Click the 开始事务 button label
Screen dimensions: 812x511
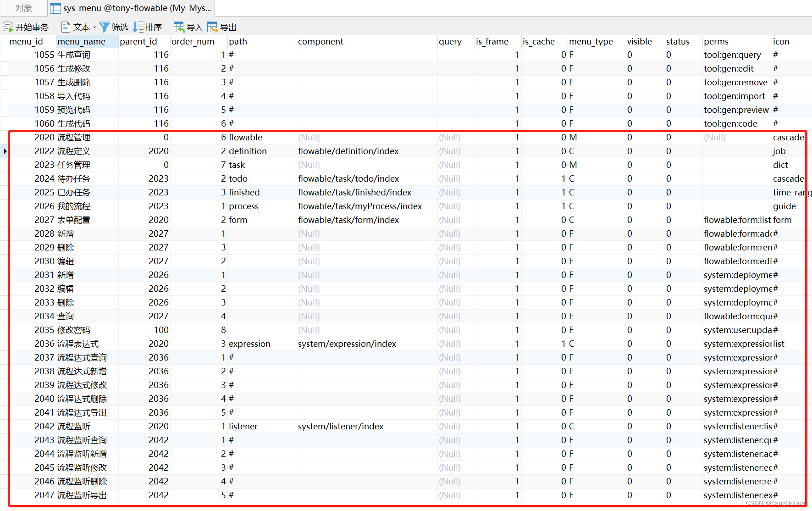pyautogui.click(x=32, y=28)
